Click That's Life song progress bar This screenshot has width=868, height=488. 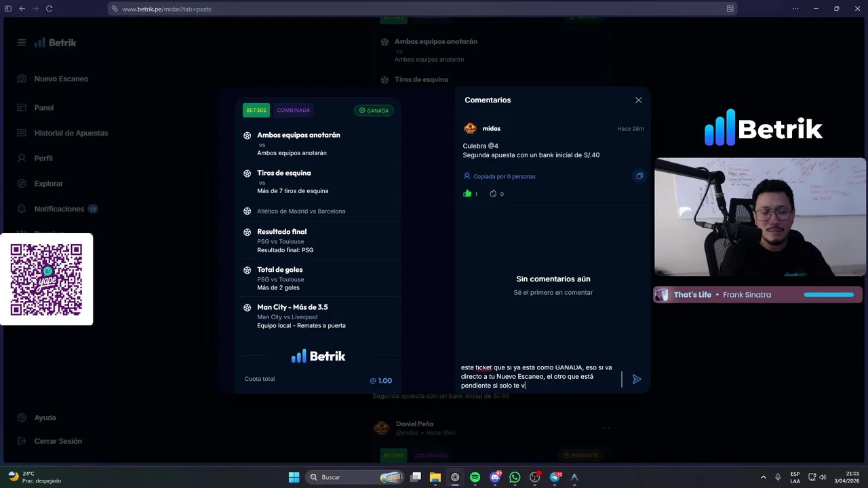(x=829, y=295)
